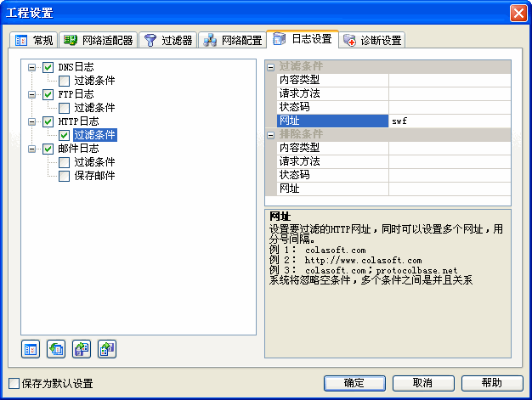Collapse the 过滤条件 property group
This screenshot has width=532, height=400.
point(270,67)
